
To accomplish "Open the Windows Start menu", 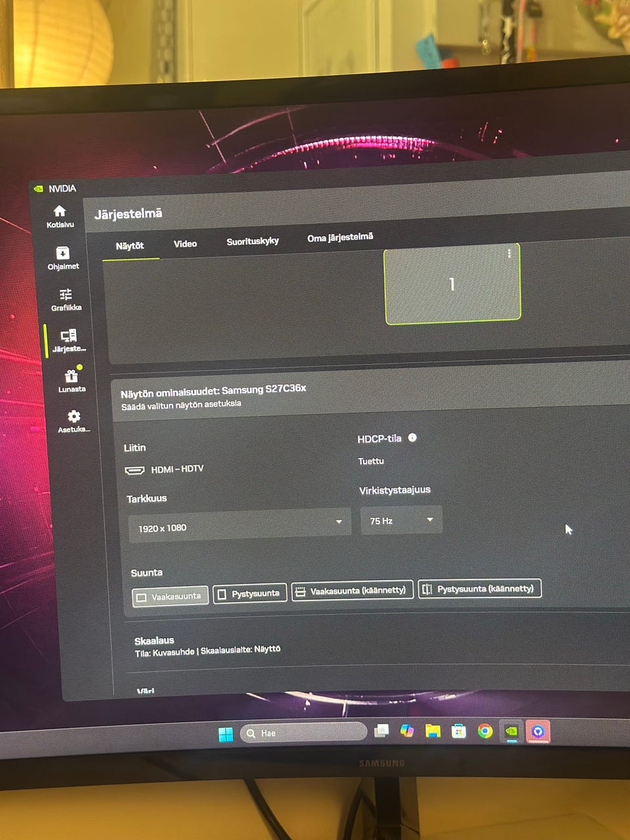I will pos(226,734).
